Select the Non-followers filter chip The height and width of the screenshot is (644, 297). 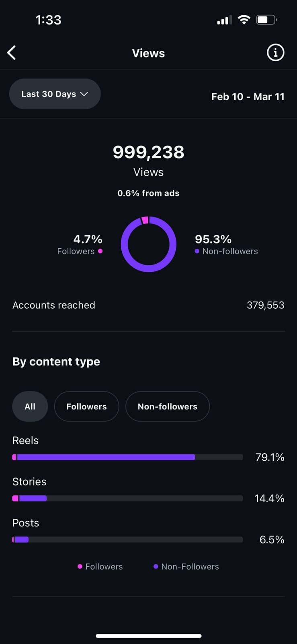point(167,407)
